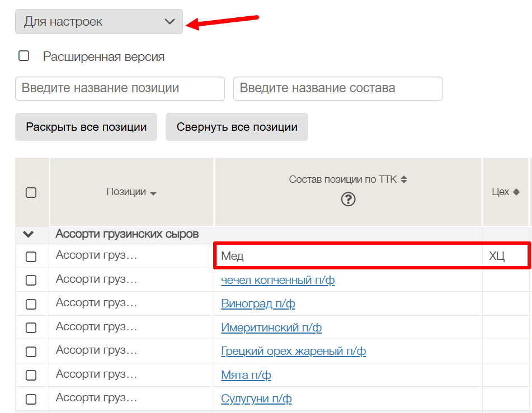Enable Расширенная версия checkbox
The width and height of the screenshot is (532, 413).
tap(24, 56)
